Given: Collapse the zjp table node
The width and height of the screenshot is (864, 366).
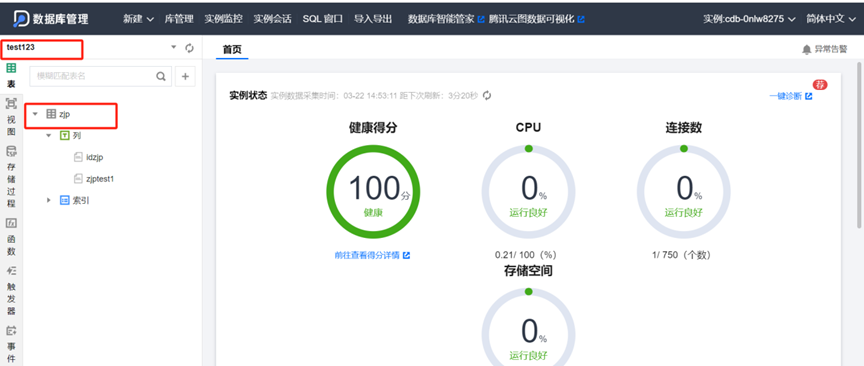Looking at the screenshot, I should point(35,114).
